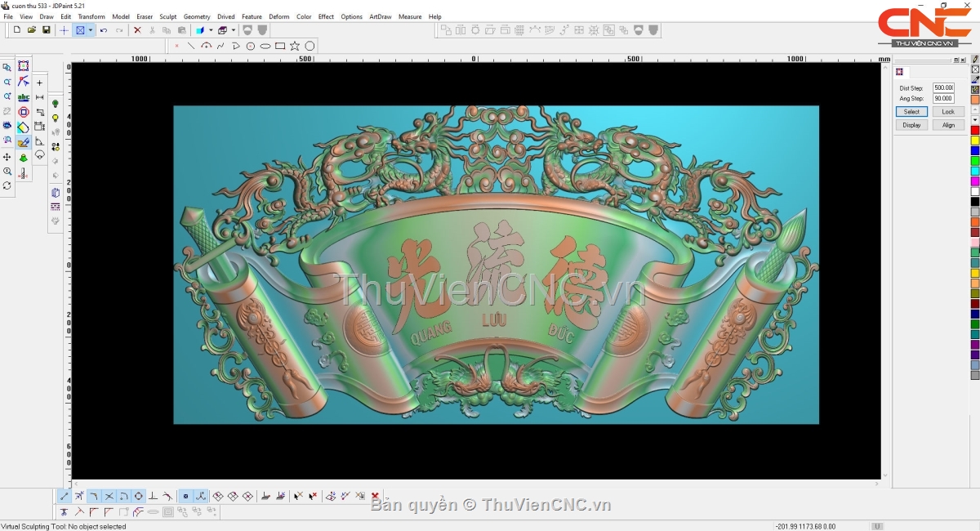Click the pan move arrows icon
The height and width of the screenshot is (531, 980).
tap(7, 157)
